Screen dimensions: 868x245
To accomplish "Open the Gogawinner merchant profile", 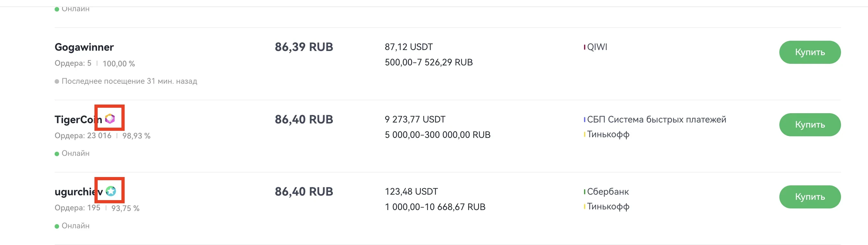I will tap(84, 47).
